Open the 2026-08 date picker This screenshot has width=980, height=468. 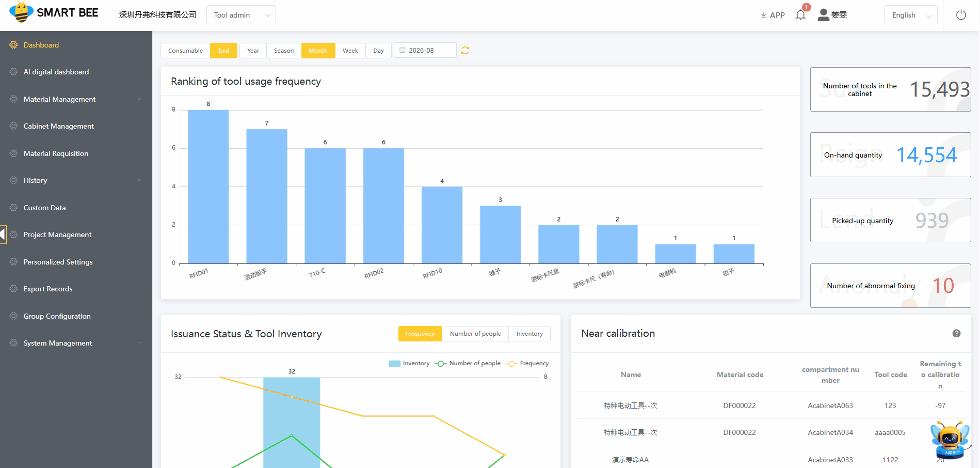pyautogui.click(x=425, y=50)
